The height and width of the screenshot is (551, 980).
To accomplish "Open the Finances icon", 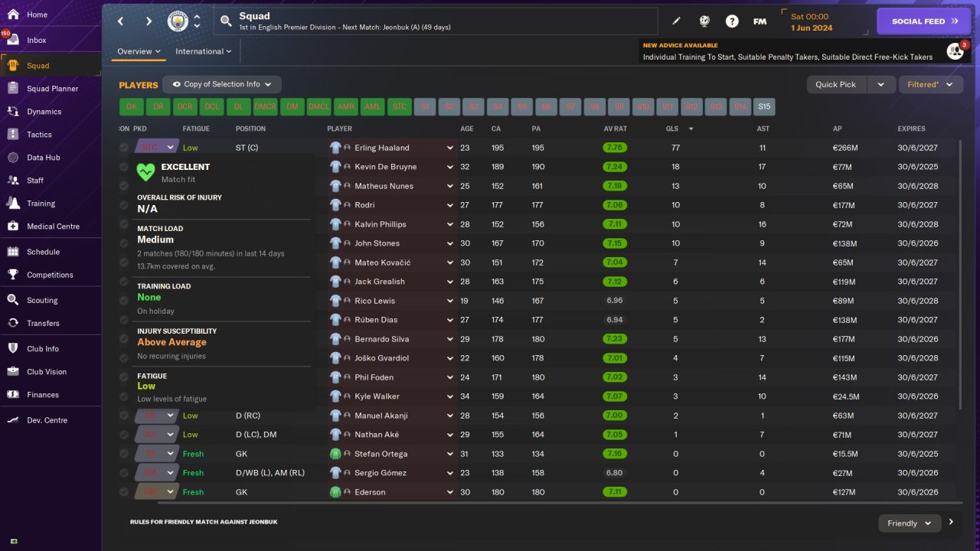I will pyautogui.click(x=13, y=395).
